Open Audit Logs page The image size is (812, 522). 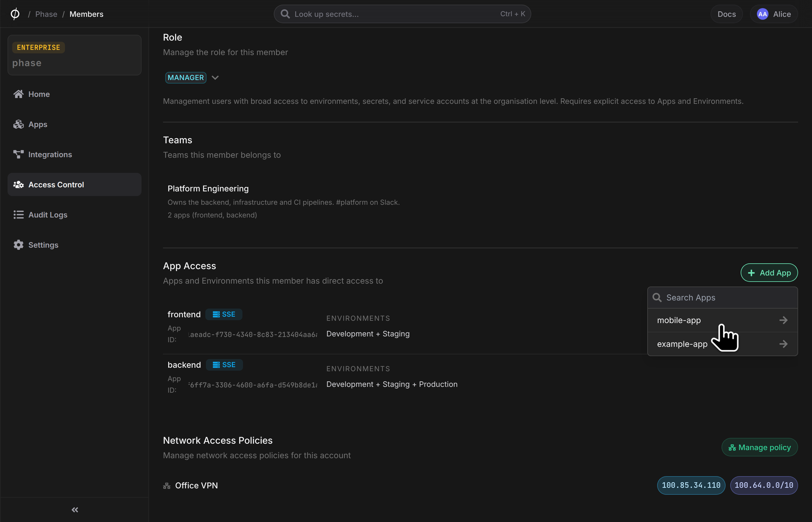click(x=74, y=215)
